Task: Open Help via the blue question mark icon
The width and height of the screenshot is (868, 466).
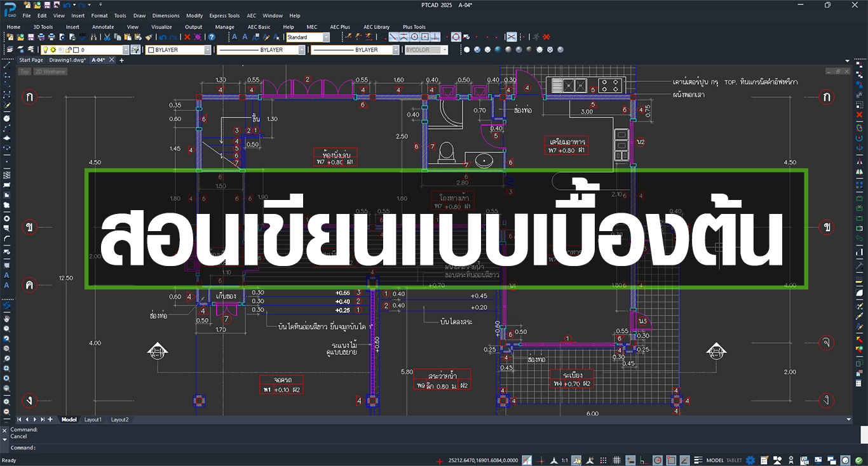Action: (212, 37)
